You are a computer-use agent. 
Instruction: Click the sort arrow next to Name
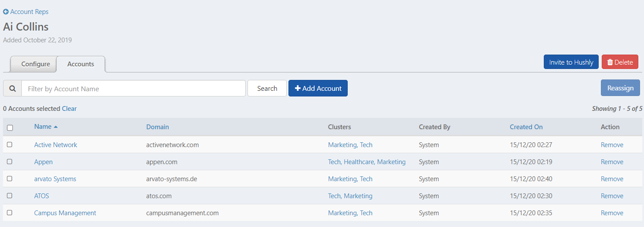(x=56, y=127)
